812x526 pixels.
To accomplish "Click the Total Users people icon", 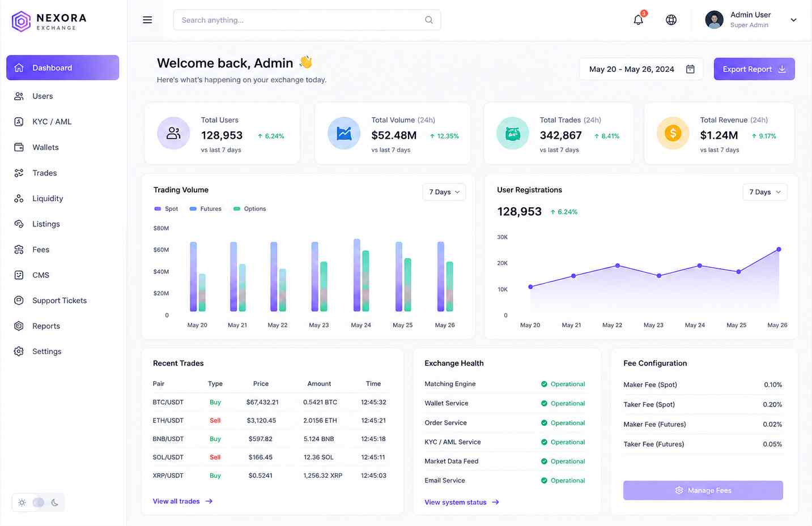I will click(173, 133).
